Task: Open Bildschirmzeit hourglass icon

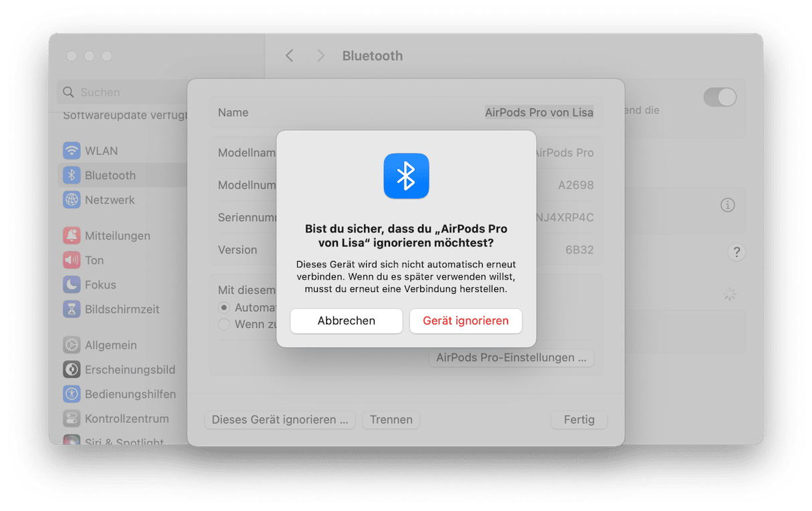Action: point(71,309)
